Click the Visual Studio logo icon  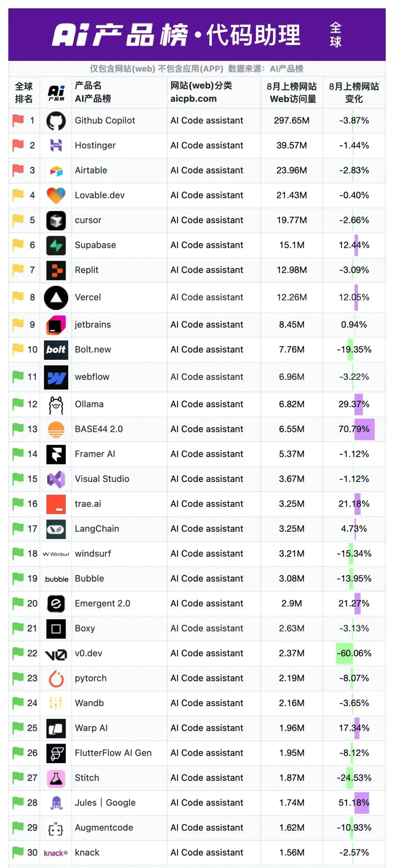click(56, 479)
